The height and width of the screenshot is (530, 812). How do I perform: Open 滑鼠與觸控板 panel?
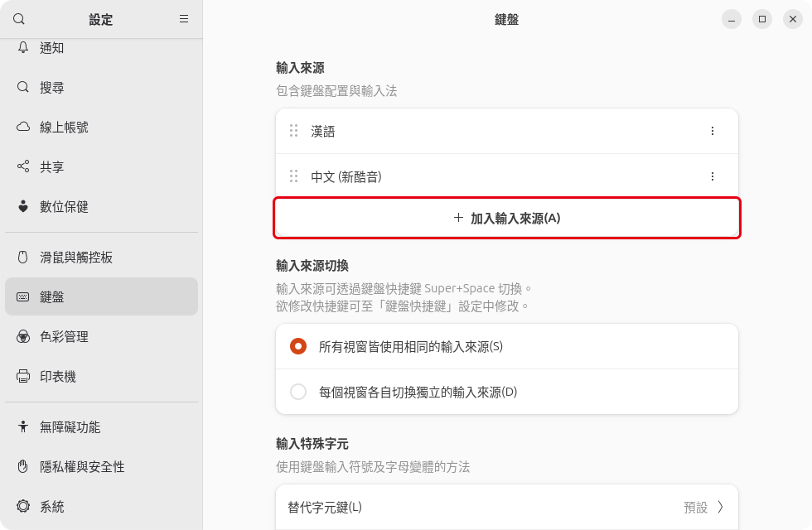(101, 258)
